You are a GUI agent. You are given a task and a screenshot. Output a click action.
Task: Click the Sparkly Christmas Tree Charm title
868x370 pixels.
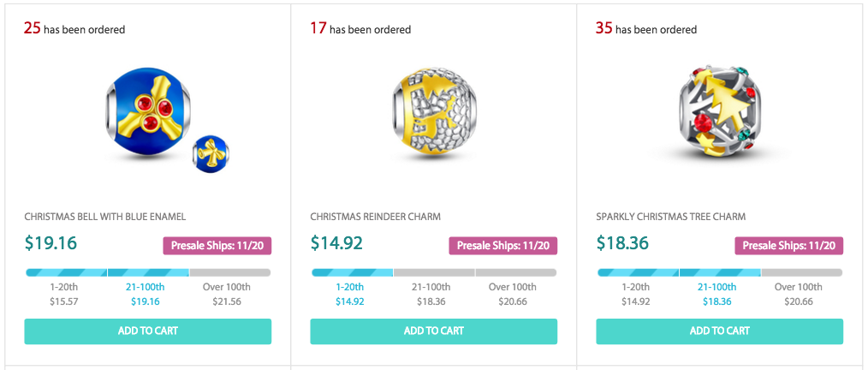coord(670,217)
